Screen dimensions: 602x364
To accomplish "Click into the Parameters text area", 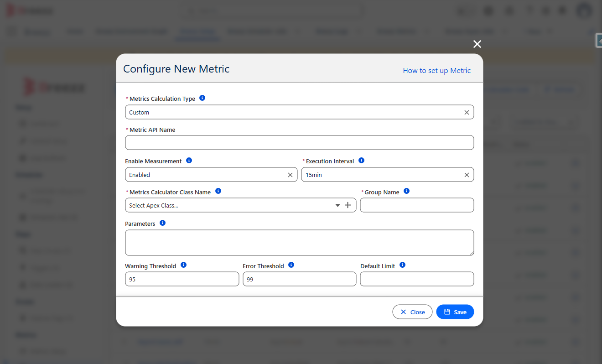I will point(300,243).
